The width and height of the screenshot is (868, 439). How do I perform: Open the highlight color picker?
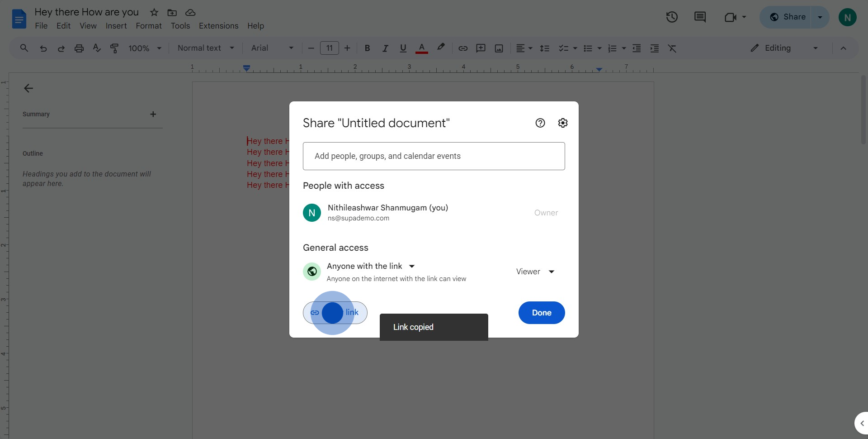pyautogui.click(x=441, y=48)
